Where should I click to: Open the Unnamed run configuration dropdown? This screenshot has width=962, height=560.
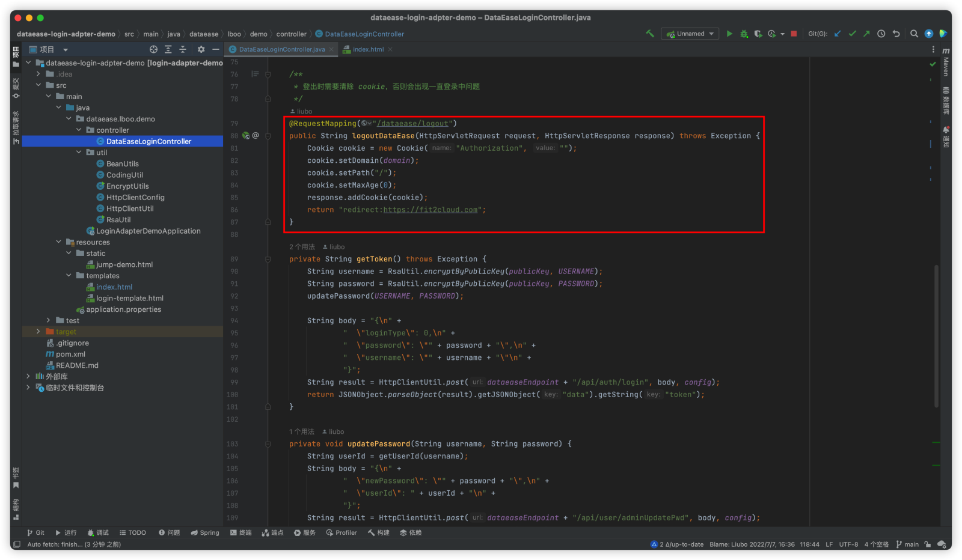point(690,34)
